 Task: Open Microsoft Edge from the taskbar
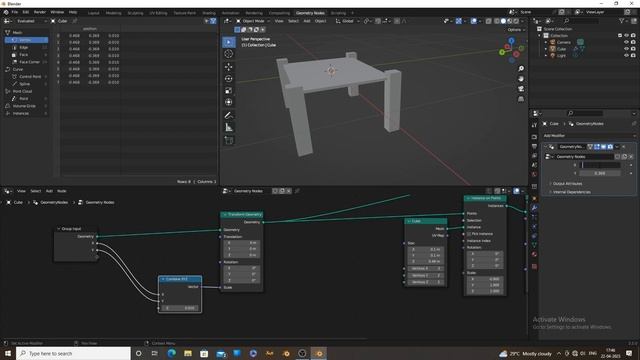coord(172,353)
